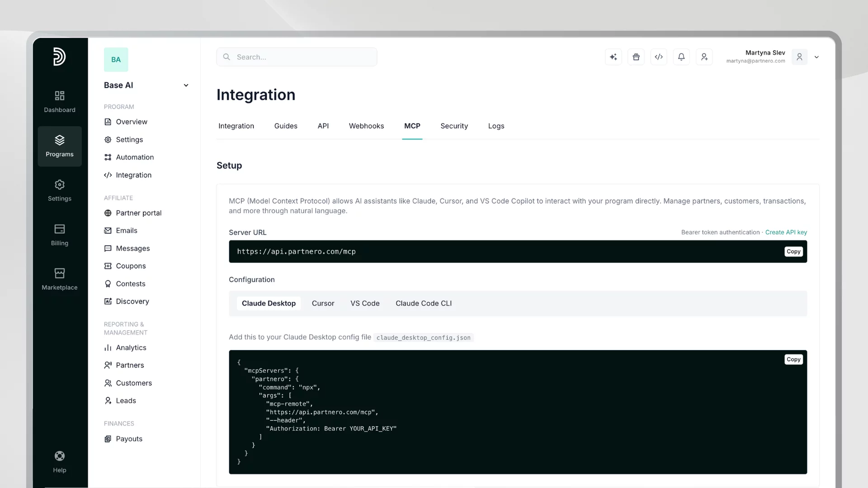Select the Cursor configuration option

click(323, 303)
